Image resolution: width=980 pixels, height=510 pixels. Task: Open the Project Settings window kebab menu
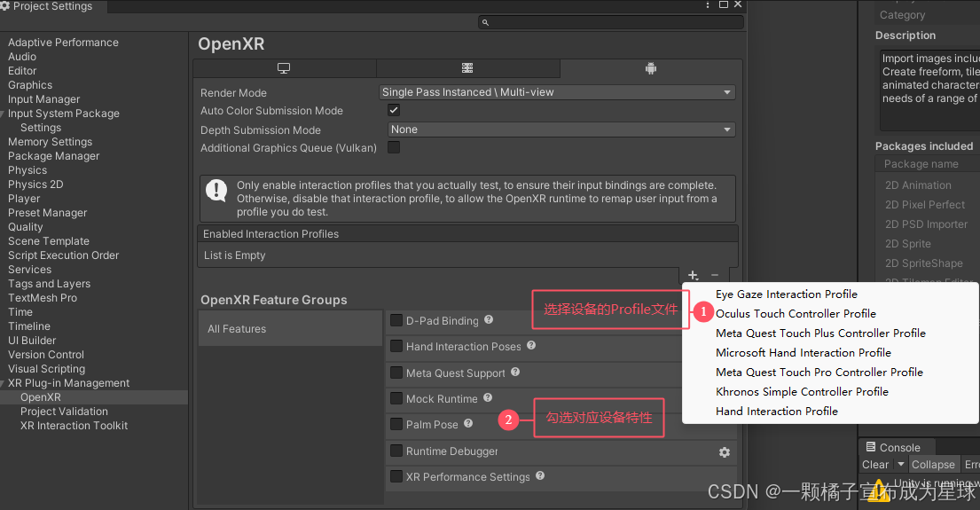708,5
